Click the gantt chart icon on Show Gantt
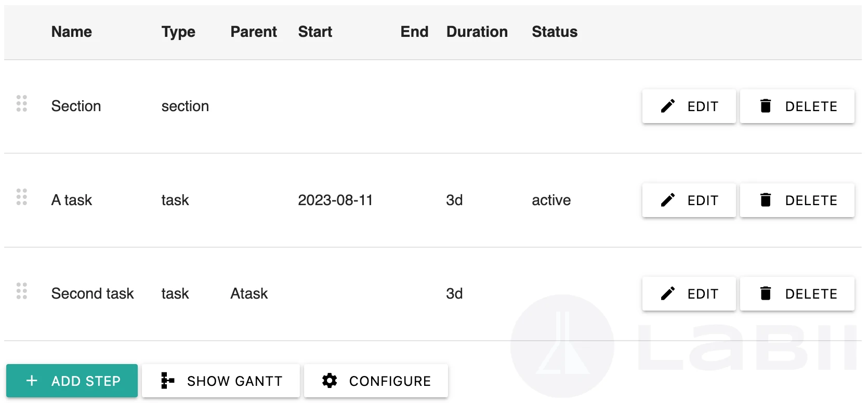The height and width of the screenshot is (403, 868). pyautogui.click(x=166, y=381)
